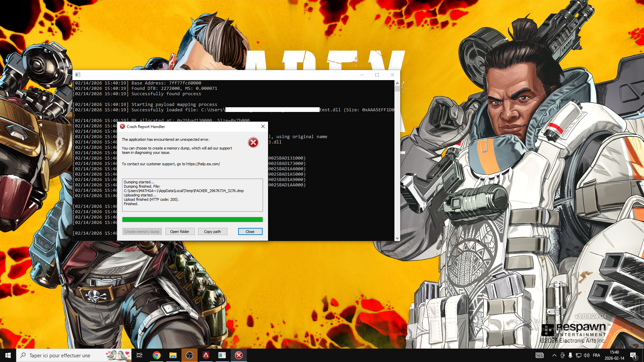Open Google Chrome from the taskbar

point(156,355)
